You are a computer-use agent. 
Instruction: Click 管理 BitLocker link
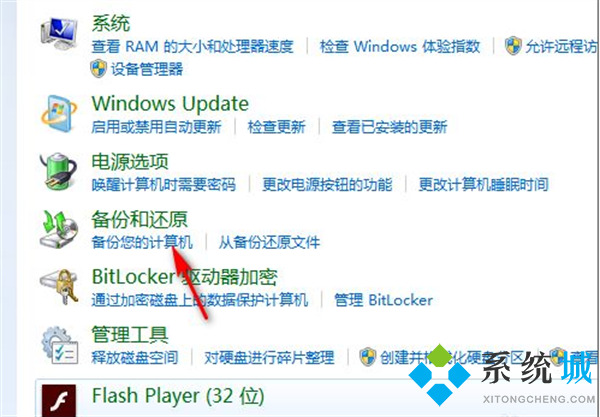[x=383, y=300]
